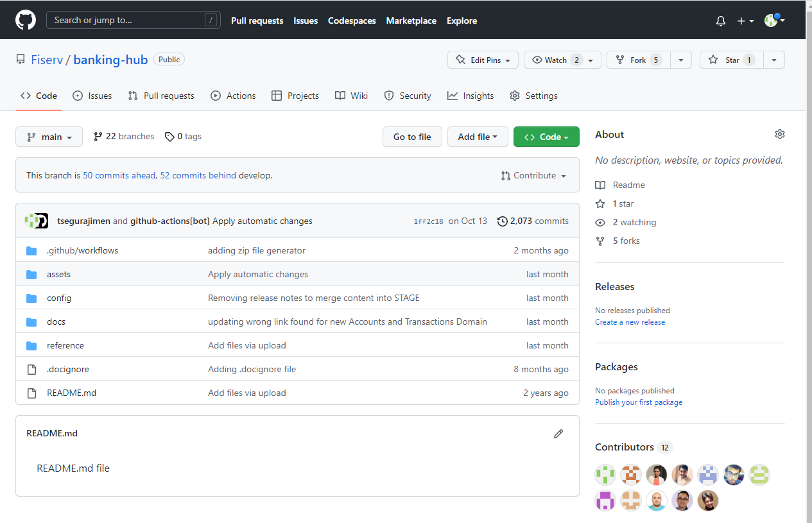Open Codespaces in top navigation
The height and width of the screenshot is (523, 812).
click(352, 21)
